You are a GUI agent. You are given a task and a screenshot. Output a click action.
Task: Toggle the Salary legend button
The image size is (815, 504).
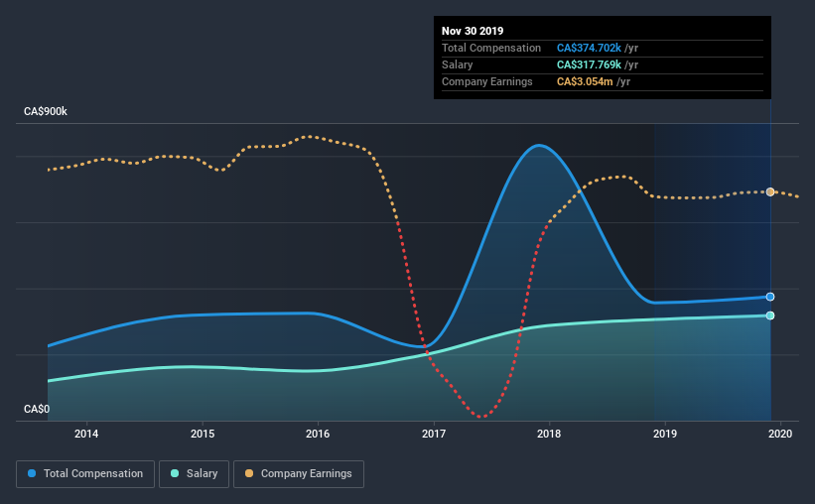click(x=194, y=474)
